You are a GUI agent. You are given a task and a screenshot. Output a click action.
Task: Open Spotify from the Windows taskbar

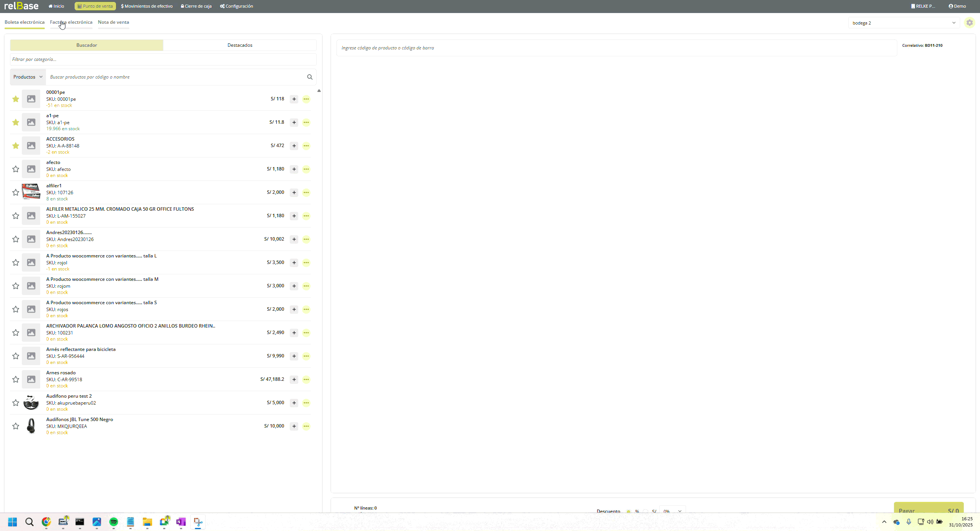click(114, 522)
